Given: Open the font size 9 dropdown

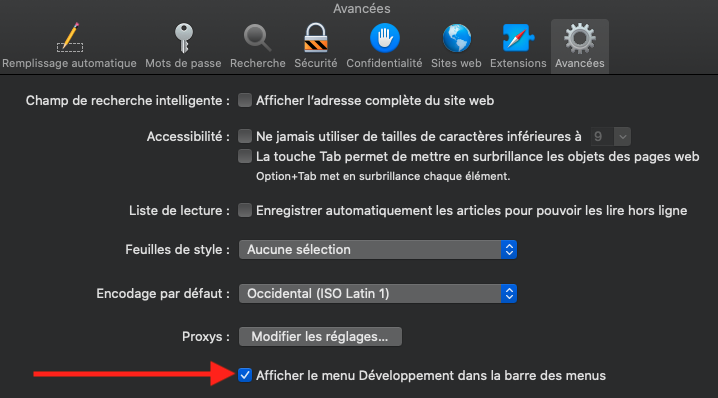Looking at the screenshot, I should coord(610,136).
